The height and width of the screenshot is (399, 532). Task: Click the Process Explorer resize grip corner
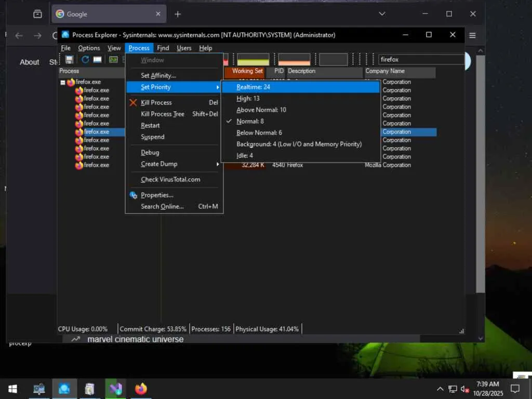tap(462, 331)
